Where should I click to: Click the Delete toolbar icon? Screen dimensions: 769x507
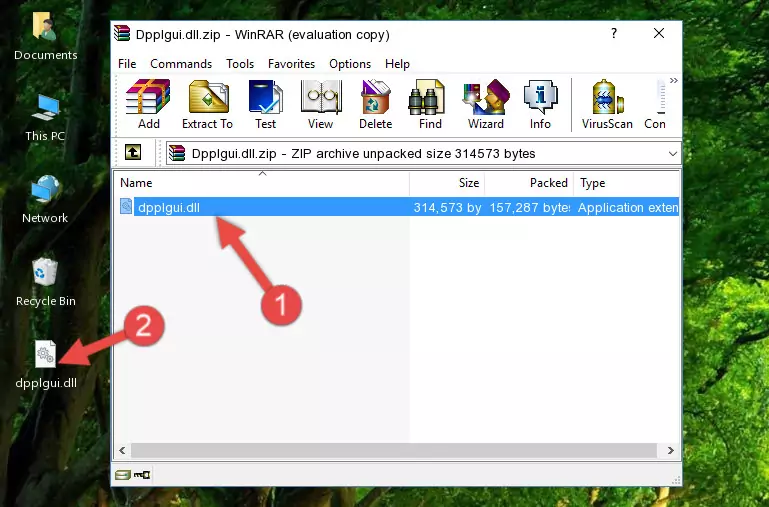[376, 104]
